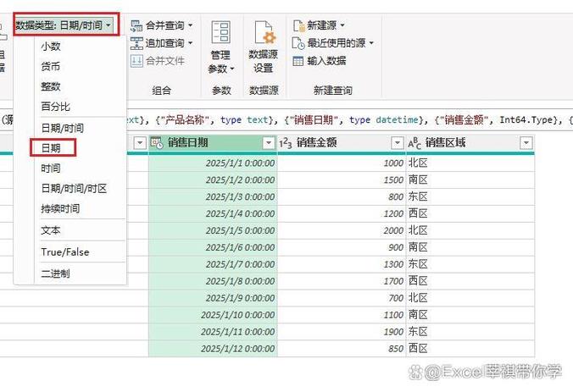Click cell 2025/1/12 0:00:00
The height and width of the screenshot is (392, 573).
click(213, 349)
